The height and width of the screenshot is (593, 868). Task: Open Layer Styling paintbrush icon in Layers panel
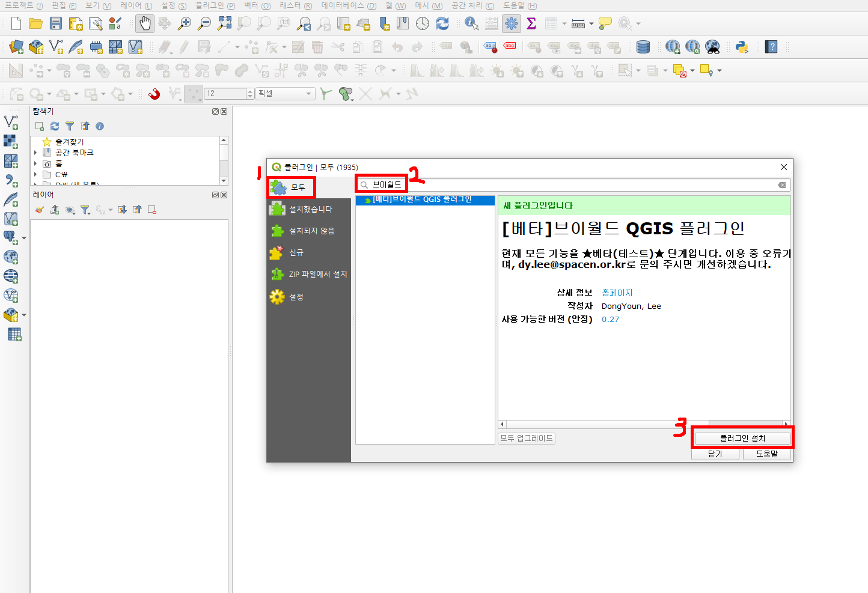pyautogui.click(x=40, y=210)
